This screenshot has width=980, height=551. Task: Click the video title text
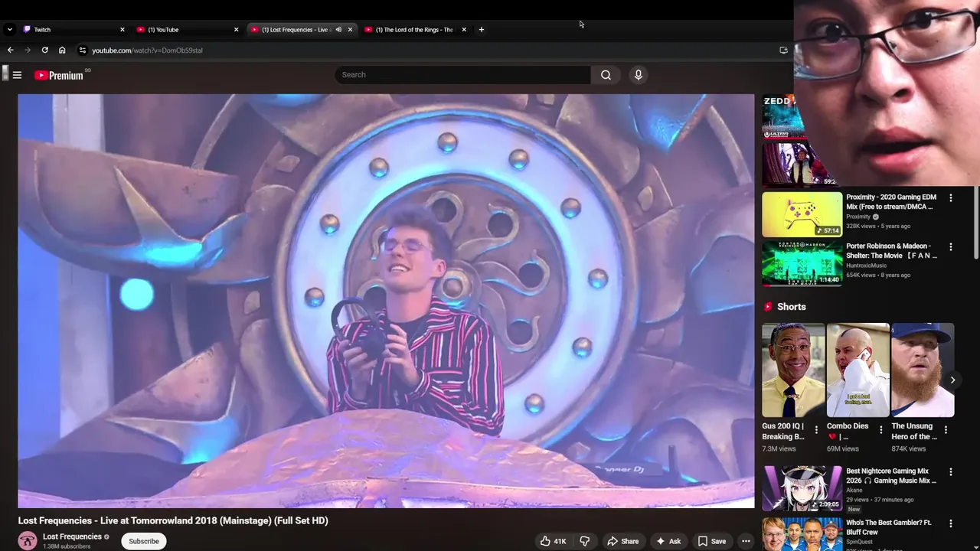(x=173, y=520)
